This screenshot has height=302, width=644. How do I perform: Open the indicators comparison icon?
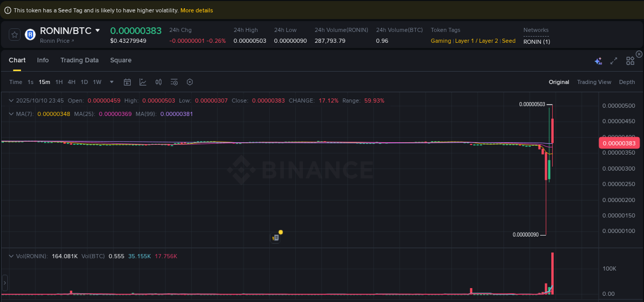[158, 82]
